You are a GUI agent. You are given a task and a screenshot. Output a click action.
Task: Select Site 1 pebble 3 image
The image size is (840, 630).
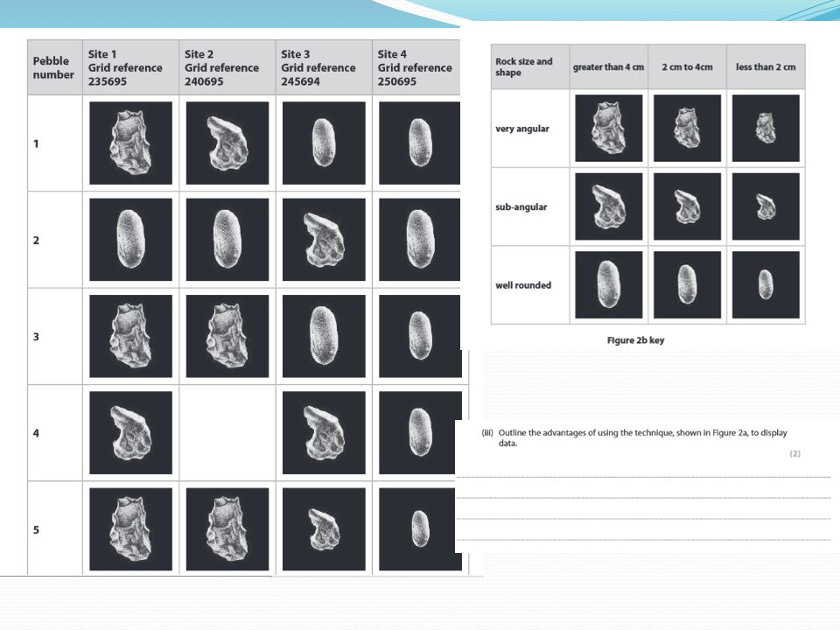coord(130,336)
